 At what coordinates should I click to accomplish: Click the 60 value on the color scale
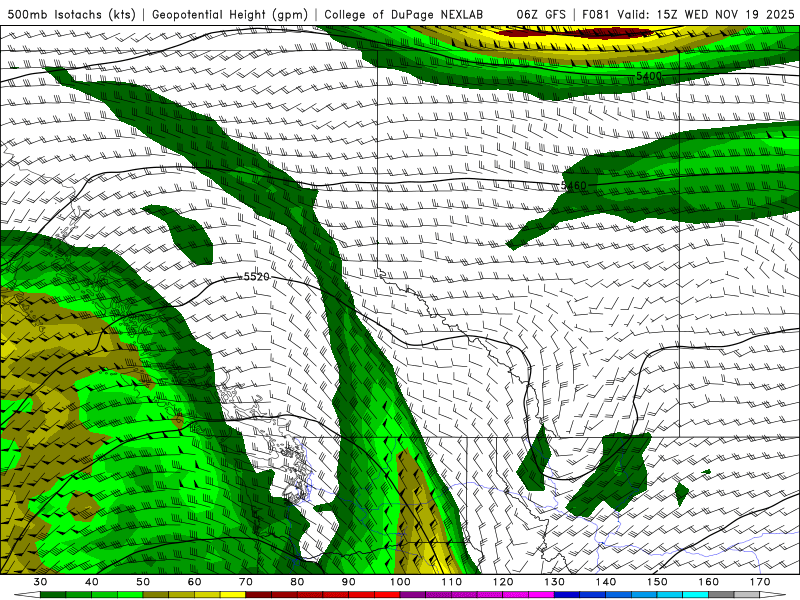194,582
